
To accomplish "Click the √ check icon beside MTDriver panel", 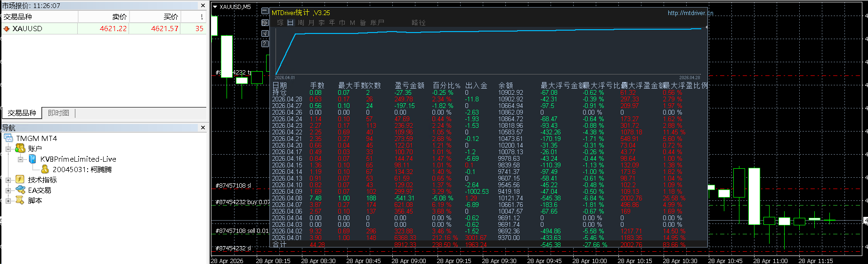I will 265,33.
